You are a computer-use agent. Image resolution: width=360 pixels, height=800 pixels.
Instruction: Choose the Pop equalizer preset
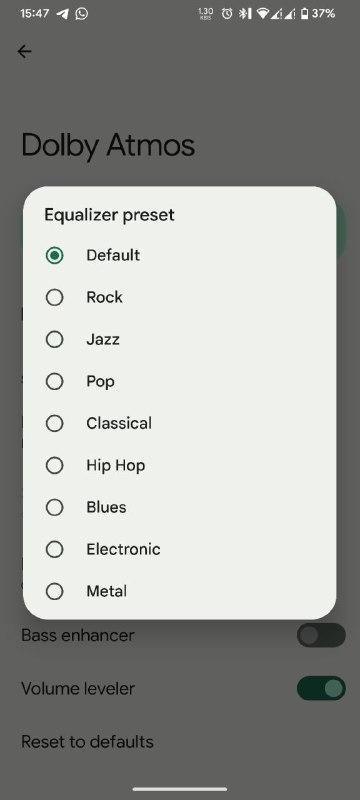(179, 381)
